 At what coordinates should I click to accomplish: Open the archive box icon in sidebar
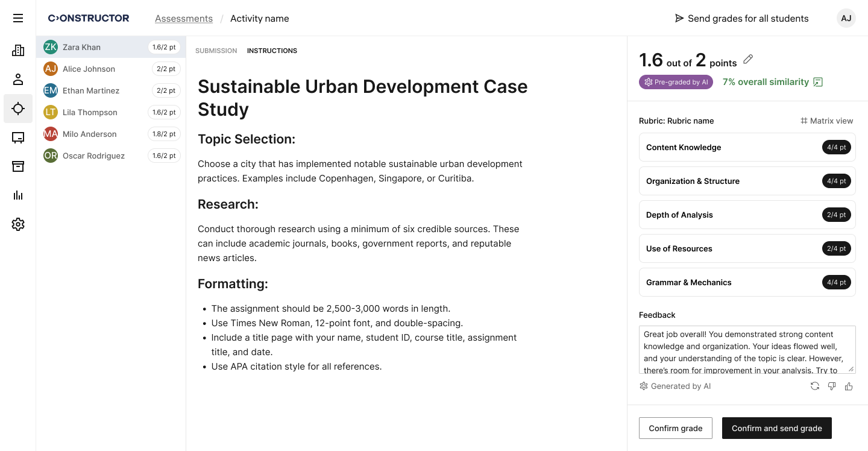click(x=18, y=166)
